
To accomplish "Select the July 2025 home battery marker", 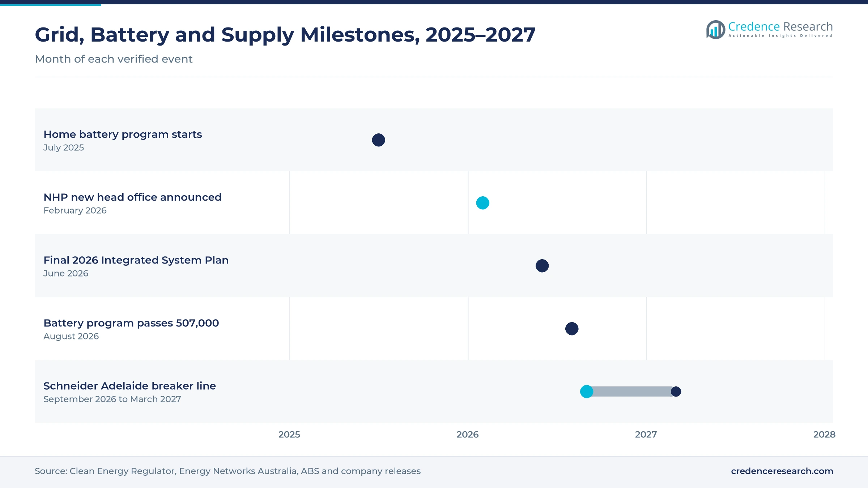I will click(378, 140).
